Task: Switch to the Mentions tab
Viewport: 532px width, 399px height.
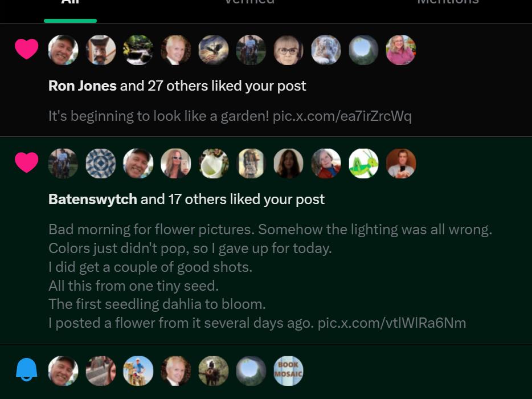Action: [448, 2]
